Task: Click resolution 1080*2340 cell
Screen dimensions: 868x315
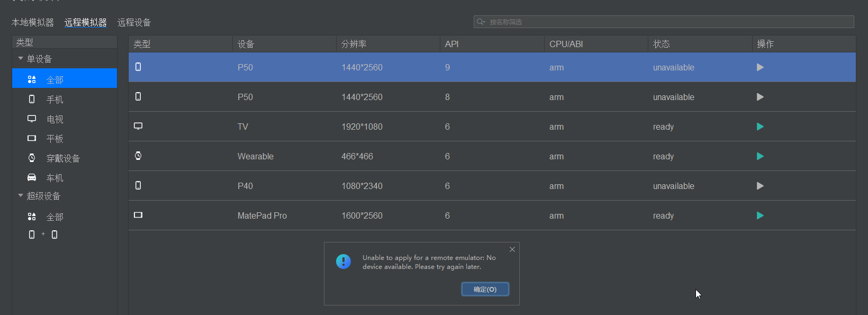Action: pyautogui.click(x=362, y=186)
